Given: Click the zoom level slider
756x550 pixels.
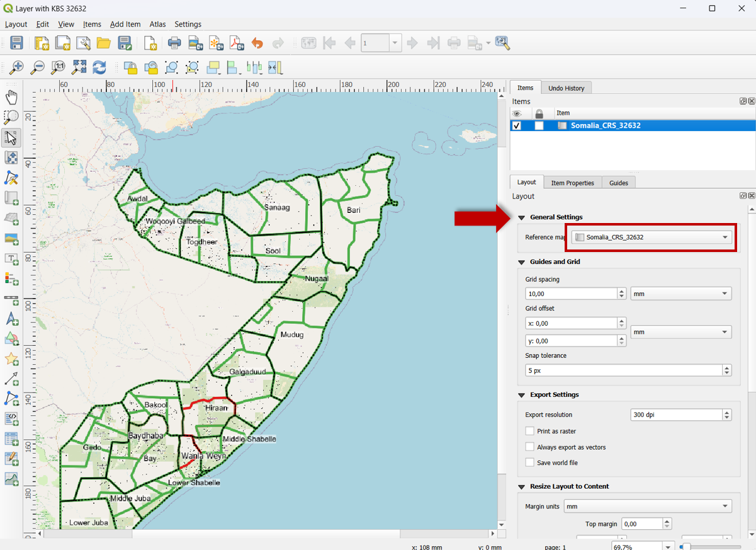Looking at the screenshot, I should coord(711,546).
